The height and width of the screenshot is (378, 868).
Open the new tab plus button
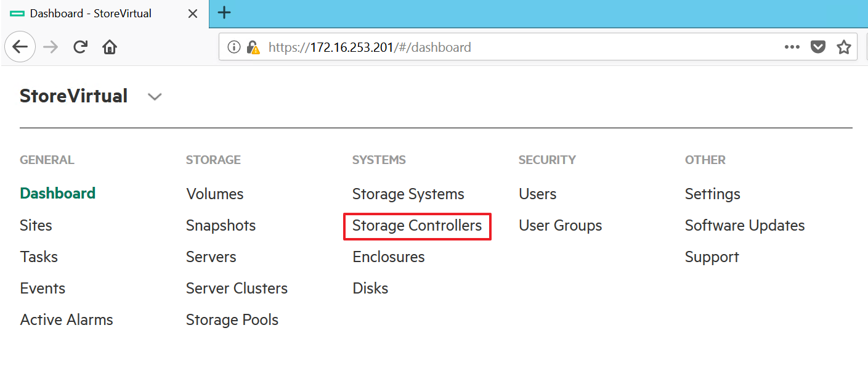[x=224, y=12]
